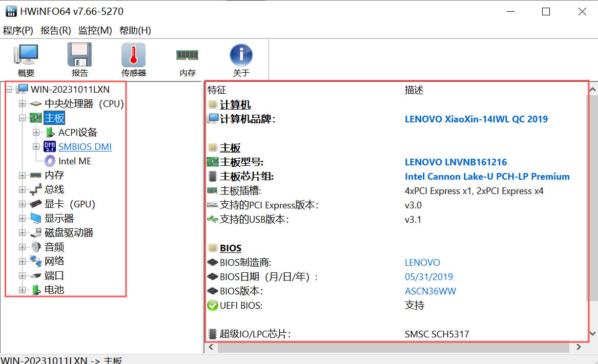Open the 程序(P) menu

(x=18, y=30)
